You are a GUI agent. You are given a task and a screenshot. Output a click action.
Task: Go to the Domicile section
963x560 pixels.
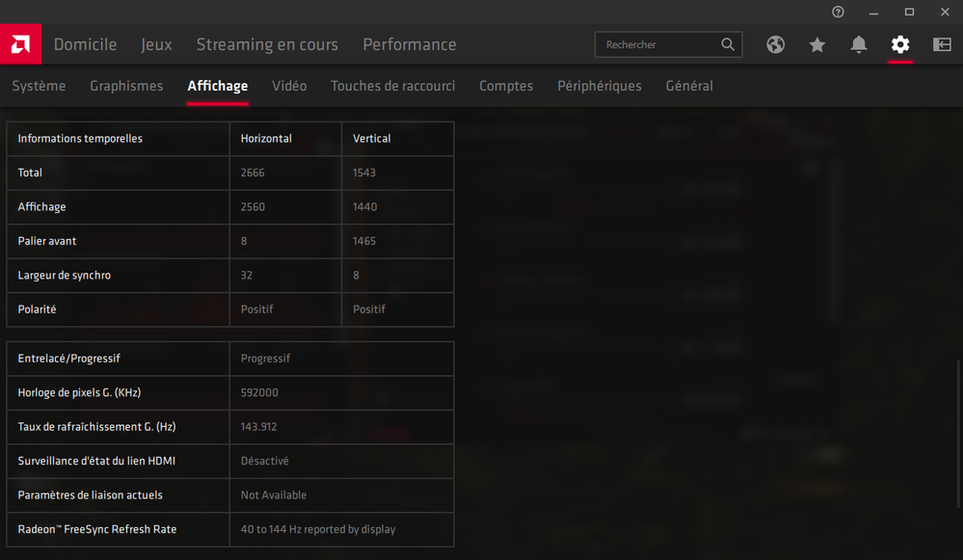pyautogui.click(x=86, y=44)
